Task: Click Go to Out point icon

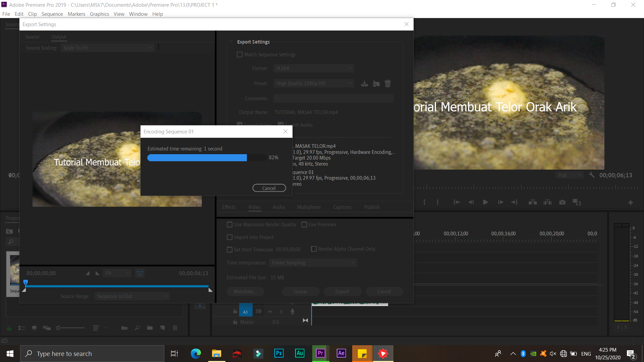Action: click(515, 202)
